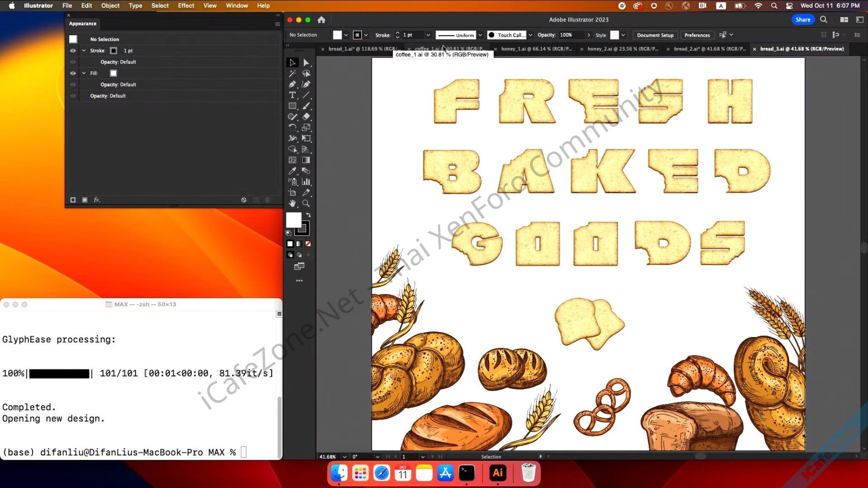Pick the Eyedropper tool
The height and width of the screenshot is (488, 868).
[292, 171]
